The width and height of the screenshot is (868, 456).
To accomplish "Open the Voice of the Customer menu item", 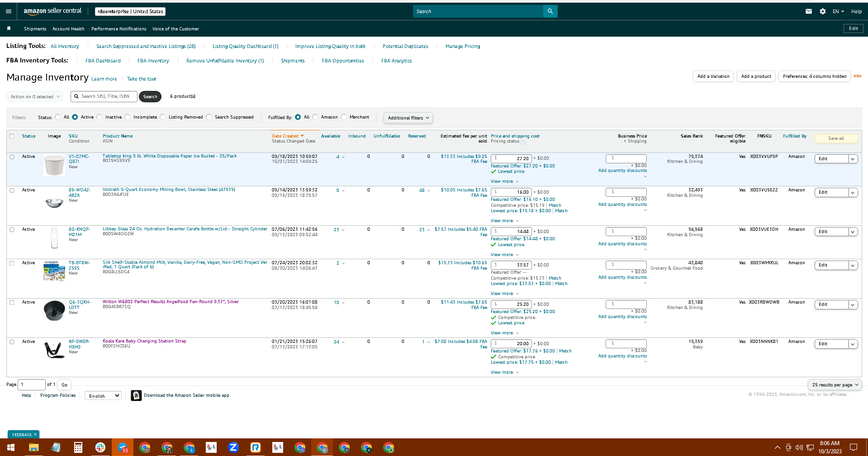I will point(175,28).
